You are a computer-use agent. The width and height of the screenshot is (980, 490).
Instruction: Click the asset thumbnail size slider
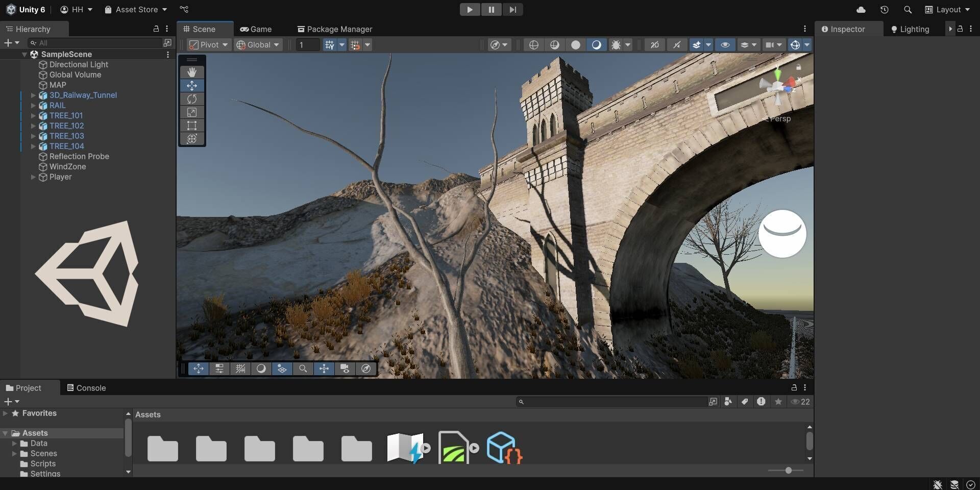(786, 471)
